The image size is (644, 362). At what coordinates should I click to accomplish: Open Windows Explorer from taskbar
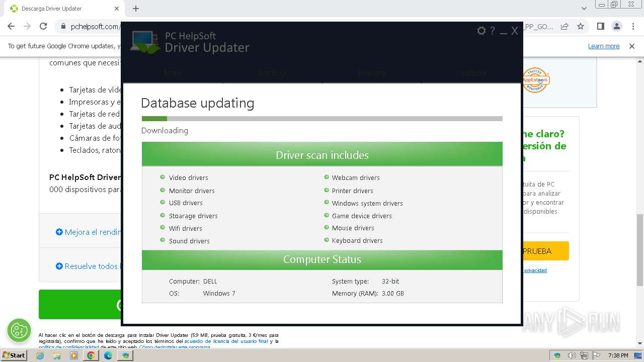click(x=57, y=355)
